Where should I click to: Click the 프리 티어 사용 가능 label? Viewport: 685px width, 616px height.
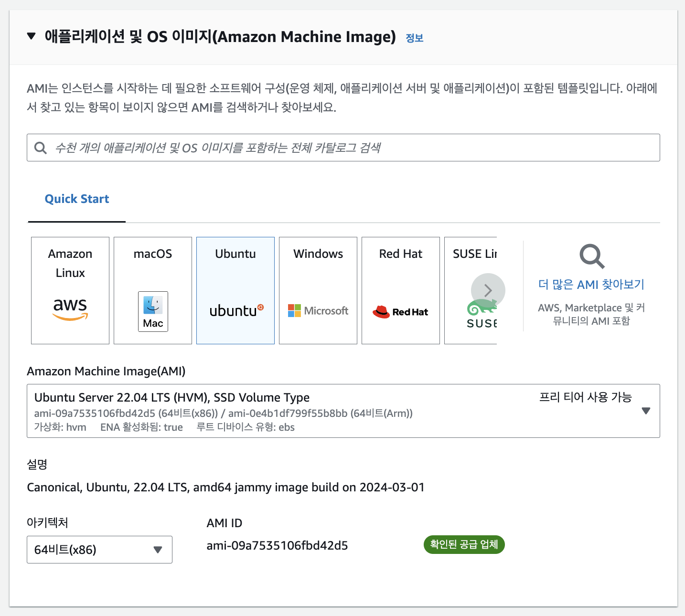coord(585,397)
